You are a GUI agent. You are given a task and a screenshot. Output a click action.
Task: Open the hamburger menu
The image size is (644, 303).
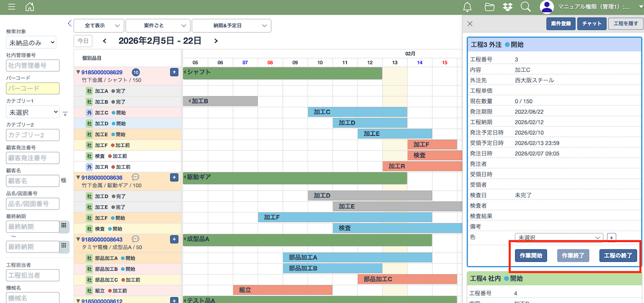12,7
